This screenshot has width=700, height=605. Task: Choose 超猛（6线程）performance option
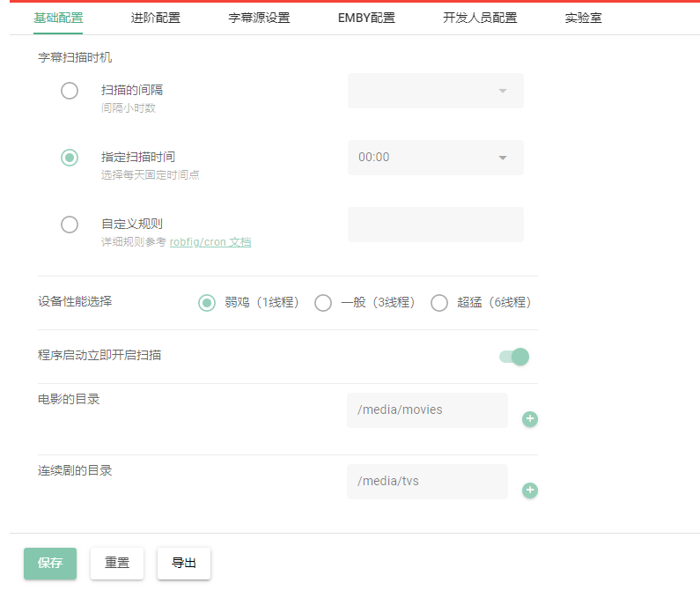439,303
